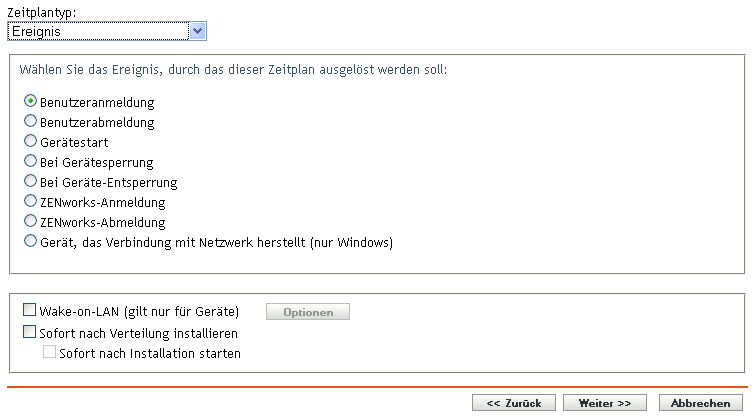
Task: Click the Zeitplantyp label text
Action: [x=40, y=12]
